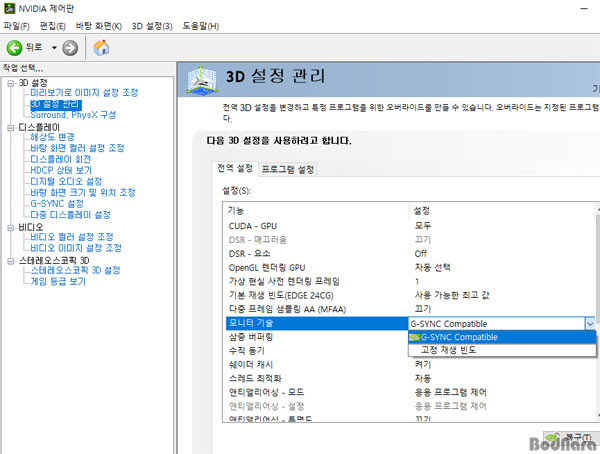Select the DSR - 요소 setting row
600x454 pixels.
[409, 253]
